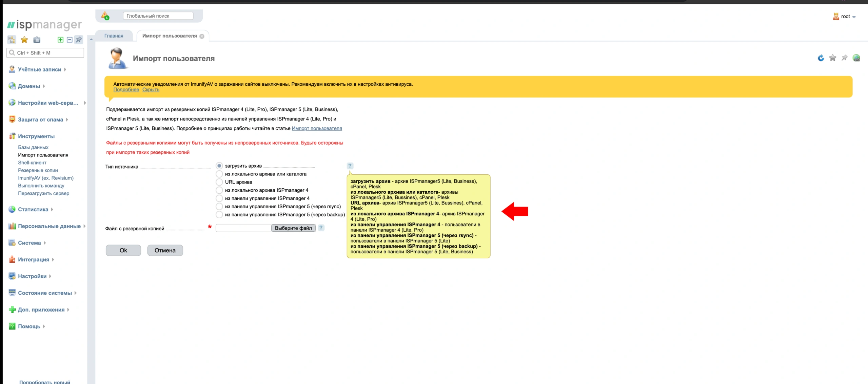Choose the URL архива radio button

[219, 182]
